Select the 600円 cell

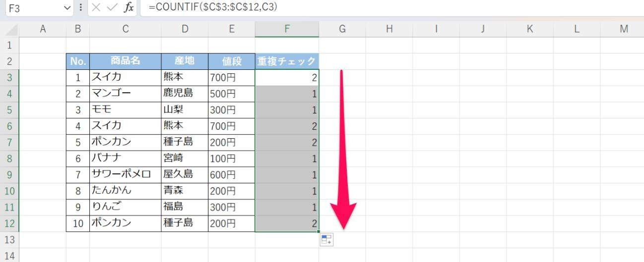(x=232, y=175)
